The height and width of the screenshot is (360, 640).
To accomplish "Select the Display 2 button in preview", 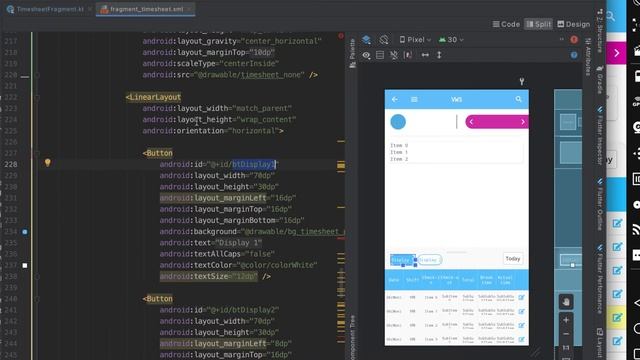I will 429,260.
